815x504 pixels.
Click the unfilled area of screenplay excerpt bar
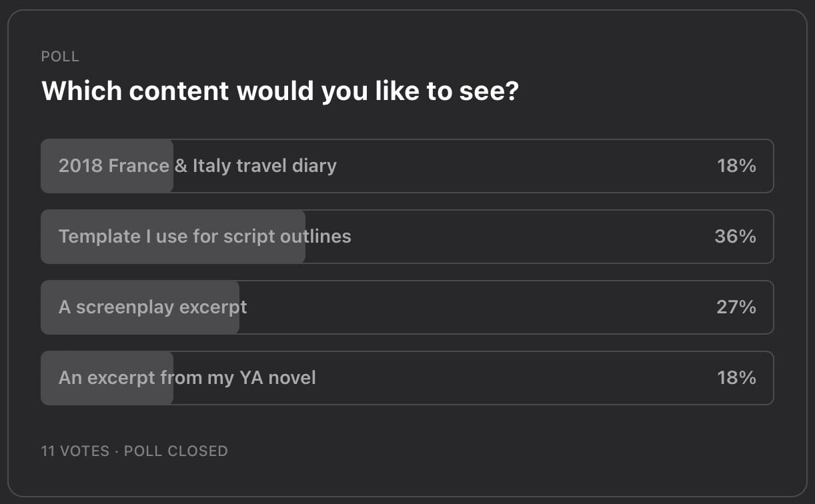507,307
